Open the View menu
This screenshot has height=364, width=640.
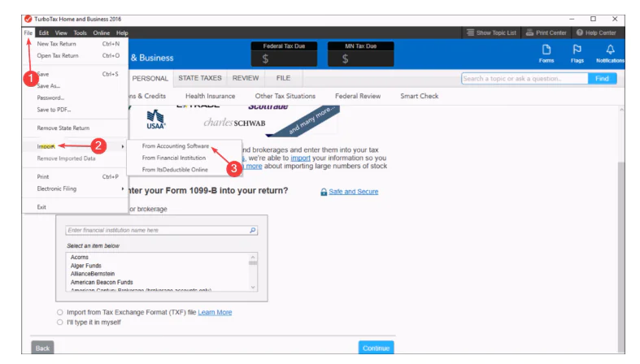click(61, 32)
